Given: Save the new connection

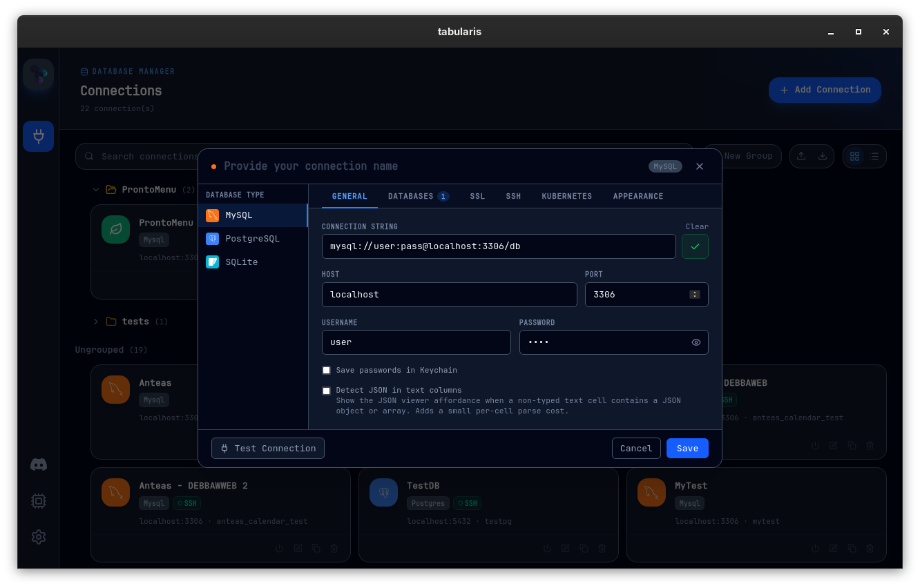Looking at the screenshot, I should click(x=687, y=449).
